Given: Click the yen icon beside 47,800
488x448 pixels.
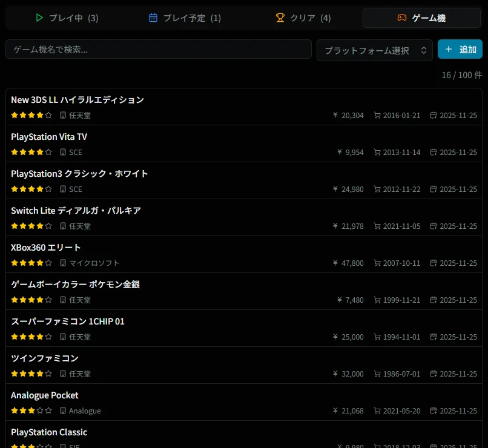Looking at the screenshot, I should click(335, 263).
